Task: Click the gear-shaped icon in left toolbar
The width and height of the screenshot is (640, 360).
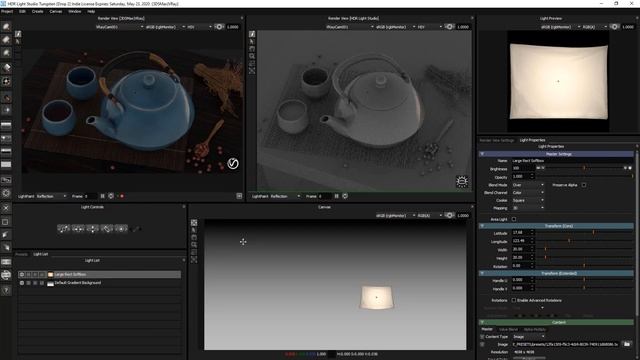Action: pos(6,193)
